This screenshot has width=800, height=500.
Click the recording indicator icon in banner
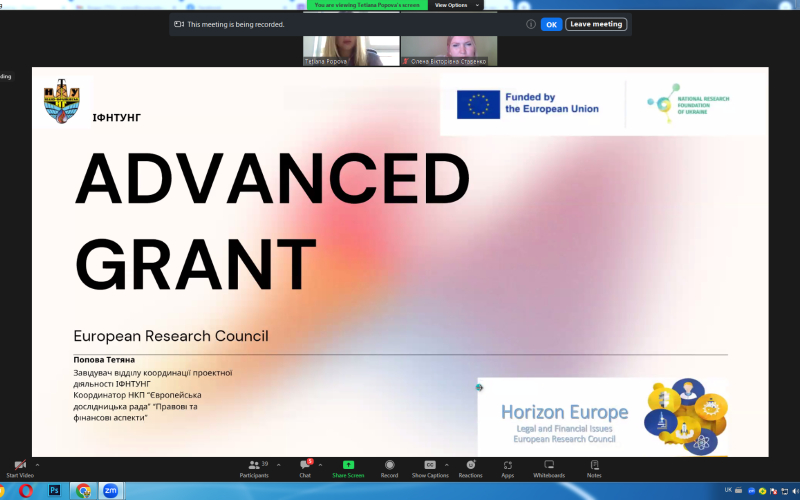(179, 24)
